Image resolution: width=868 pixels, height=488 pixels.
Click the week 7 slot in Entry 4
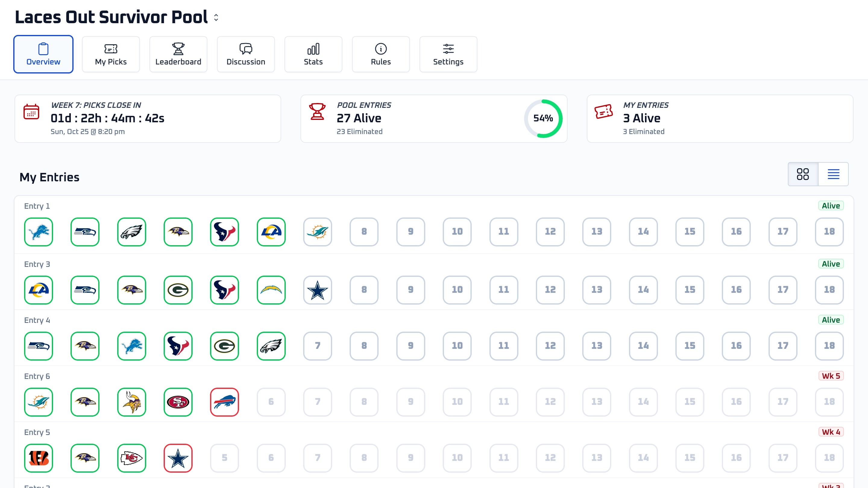coord(317,346)
